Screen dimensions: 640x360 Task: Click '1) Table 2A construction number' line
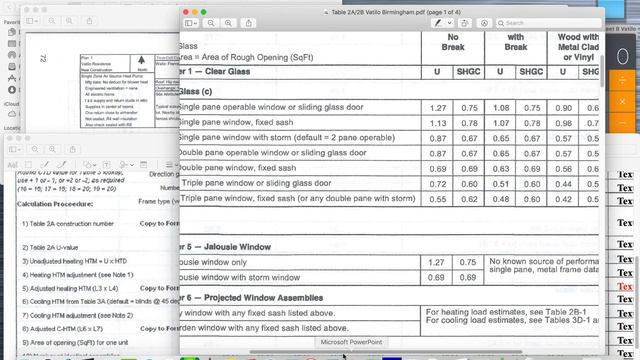(x=68, y=224)
